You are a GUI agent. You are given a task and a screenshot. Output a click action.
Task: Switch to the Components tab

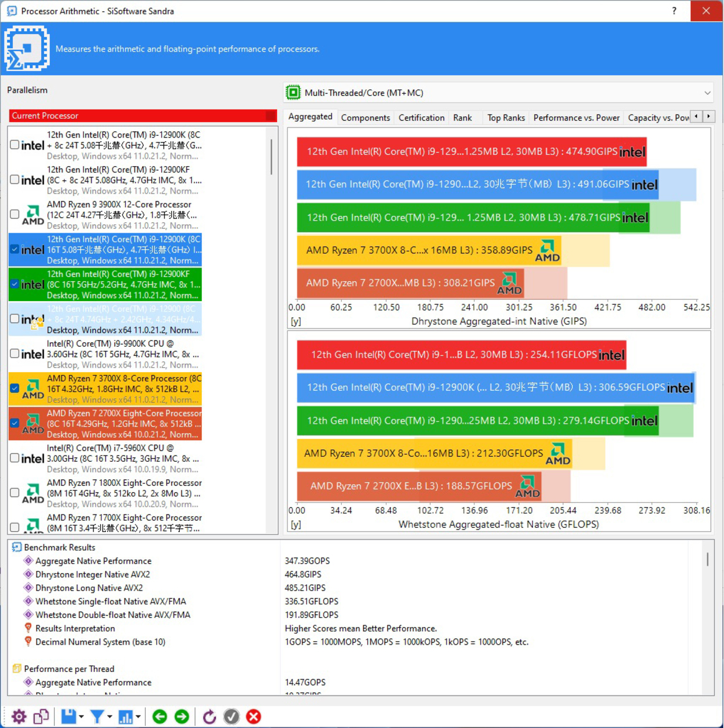click(365, 118)
